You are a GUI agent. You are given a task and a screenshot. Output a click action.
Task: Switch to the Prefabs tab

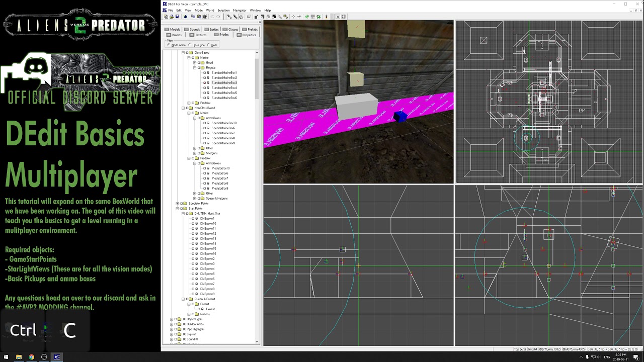tap(250, 29)
